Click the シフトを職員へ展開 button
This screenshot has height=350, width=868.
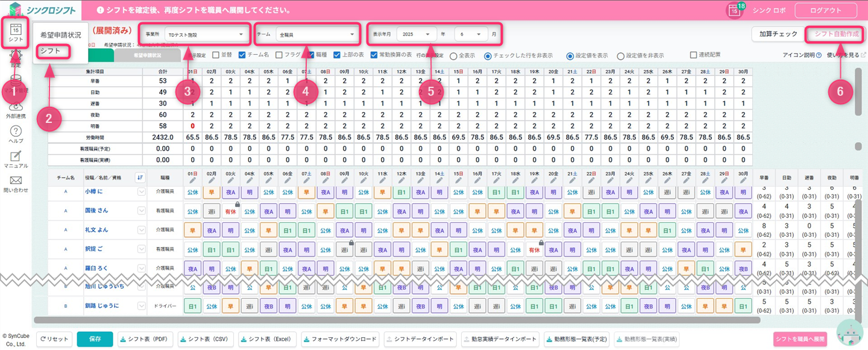pyautogui.click(x=800, y=339)
